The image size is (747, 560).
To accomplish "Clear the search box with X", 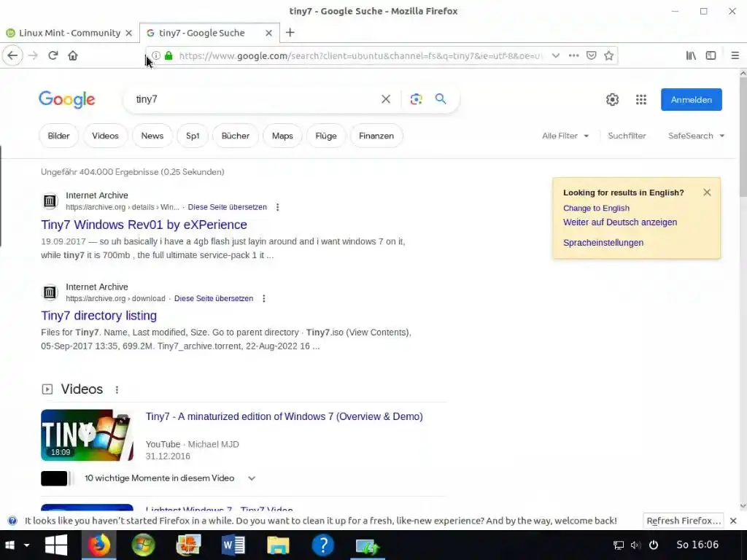I will 386,99.
